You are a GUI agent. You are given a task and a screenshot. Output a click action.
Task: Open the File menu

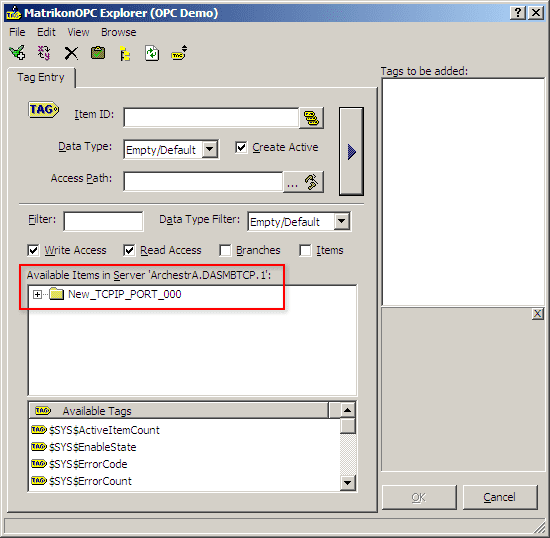click(x=17, y=32)
